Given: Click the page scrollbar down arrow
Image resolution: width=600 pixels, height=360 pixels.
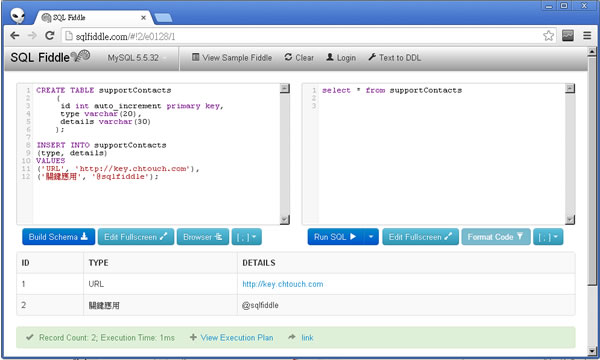Looking at the screenshot, I should point(592,351).
